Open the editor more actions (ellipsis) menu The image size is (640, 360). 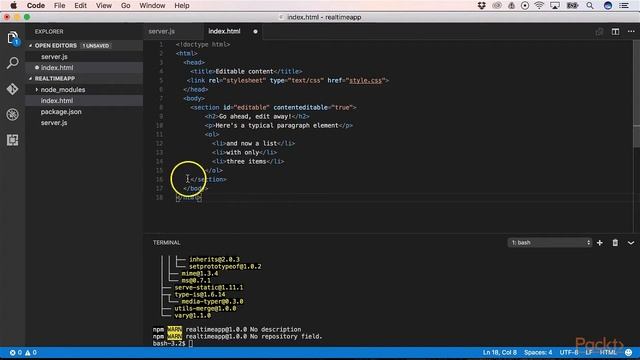pyautogui.click(x=631, y=31)
